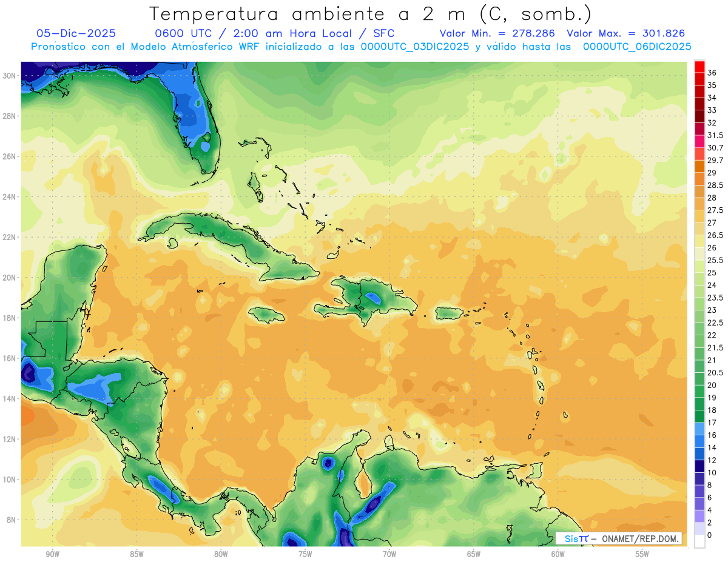
Task: Click the 14N latitude axis label
Action: click(10, 399)
